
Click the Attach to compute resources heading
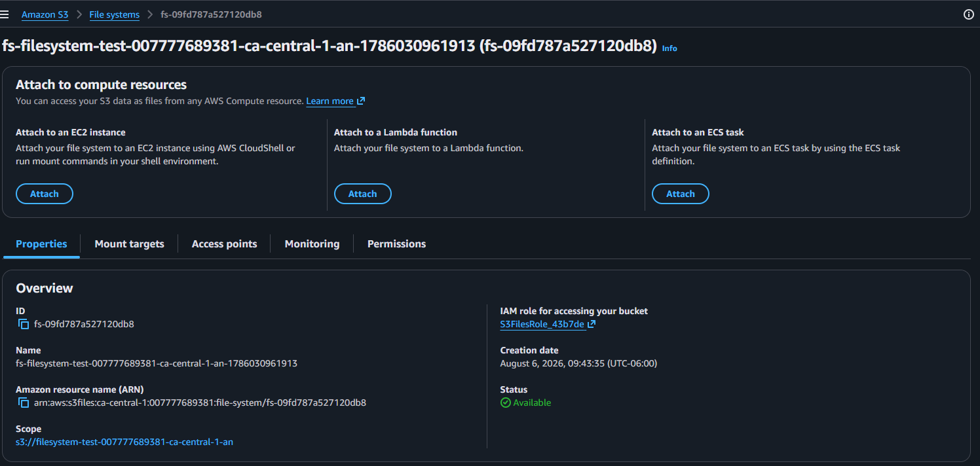(x=102, y=84)
